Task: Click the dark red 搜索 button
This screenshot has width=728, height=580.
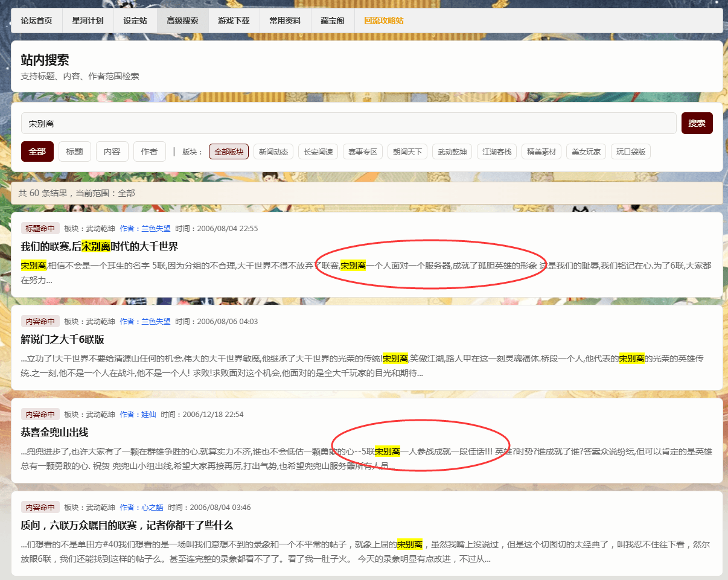Action: (x=697, y=123)
